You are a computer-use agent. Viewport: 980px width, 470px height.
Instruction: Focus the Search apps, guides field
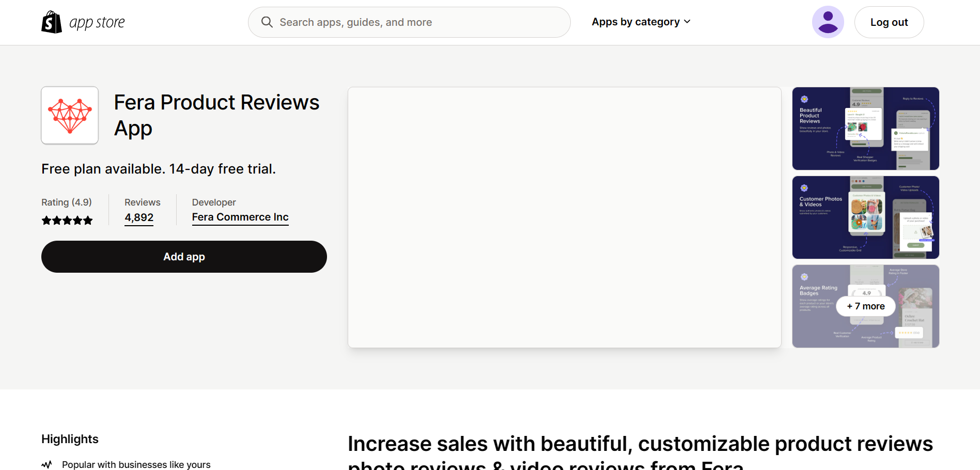409,22
